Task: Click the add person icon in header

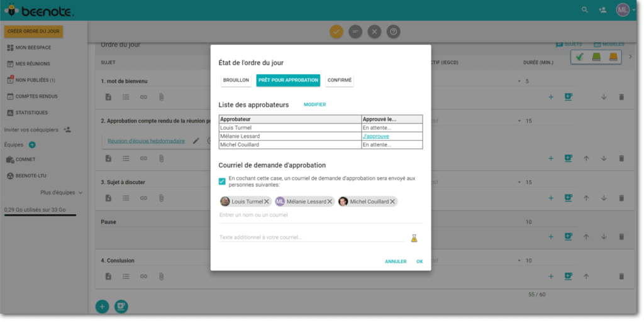Action: (602, 10)
